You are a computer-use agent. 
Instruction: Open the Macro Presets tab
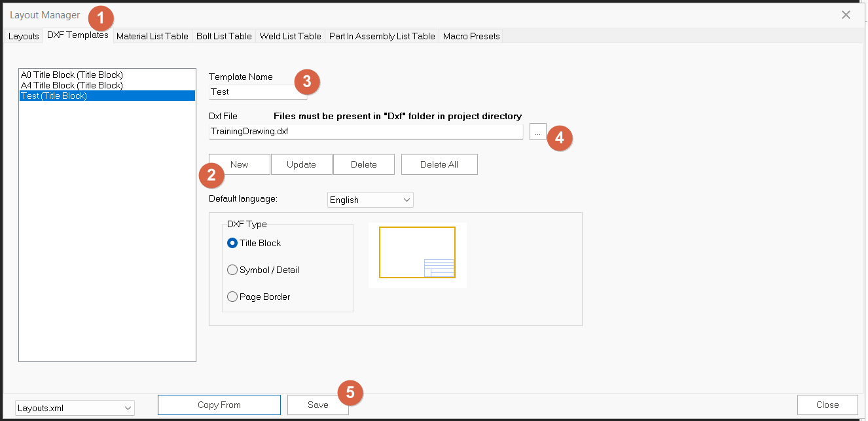471,36
